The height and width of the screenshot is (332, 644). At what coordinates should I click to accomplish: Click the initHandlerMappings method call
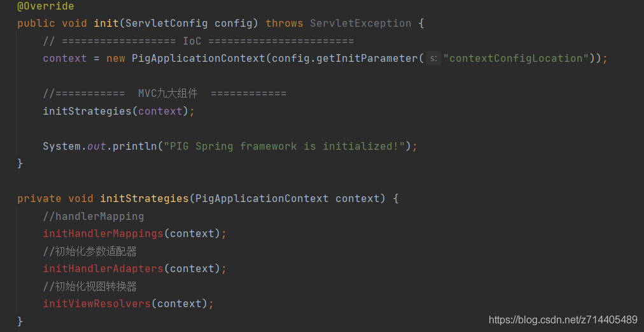103,234
